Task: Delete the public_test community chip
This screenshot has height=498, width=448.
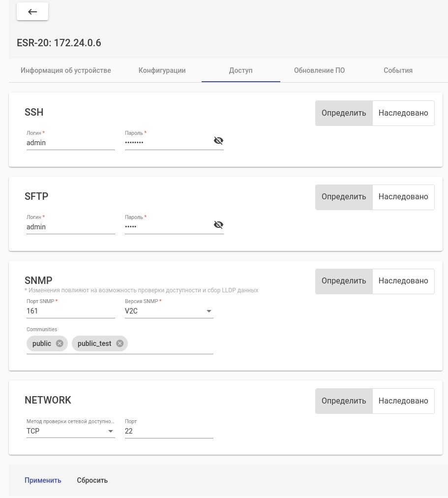Action: coord(119,343)
